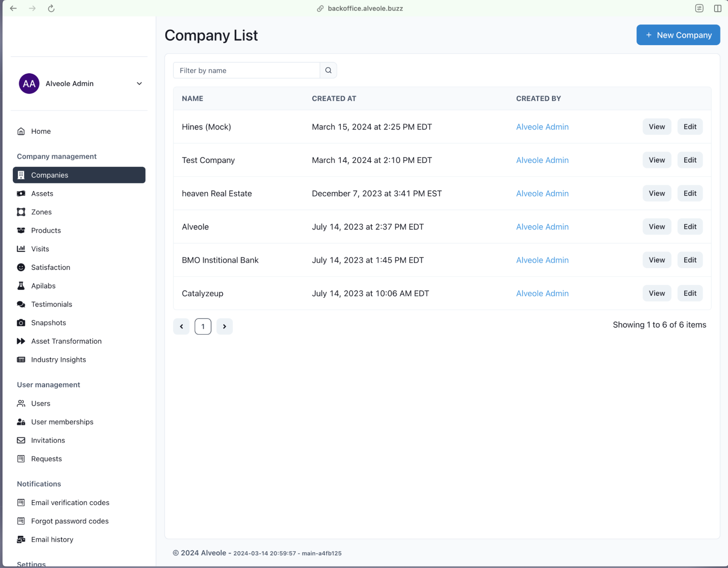The height and width of the screenshot is (568, 728).
Task: Toggle browser sidebar panel icon
Action: [717, 8]
